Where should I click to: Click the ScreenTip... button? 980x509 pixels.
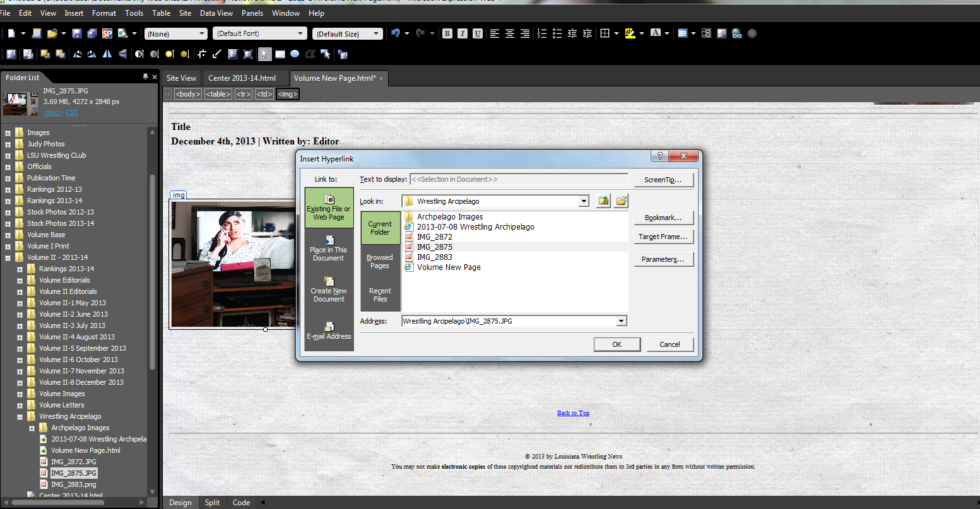pyautogui.click(x=664, y=180)
